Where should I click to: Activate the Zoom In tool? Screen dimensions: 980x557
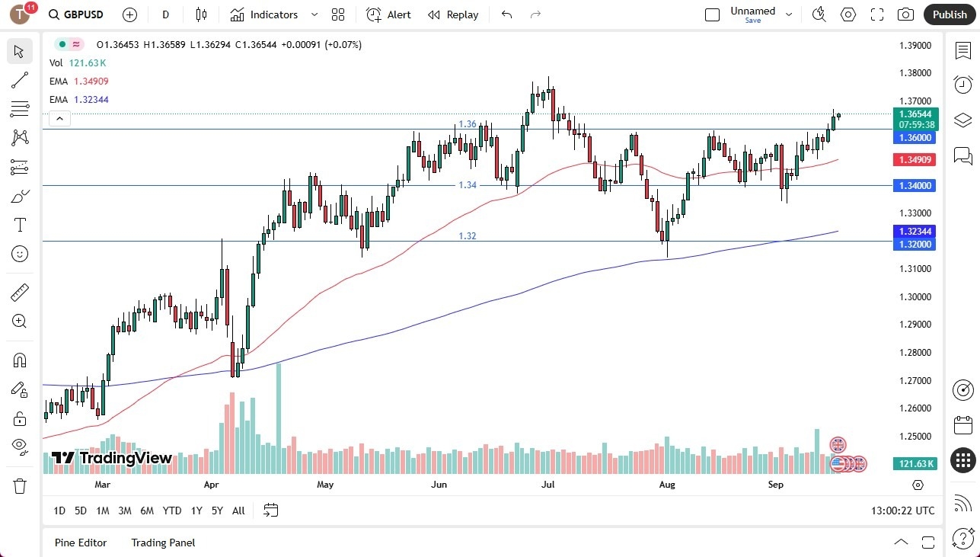(x=20, y=321)
